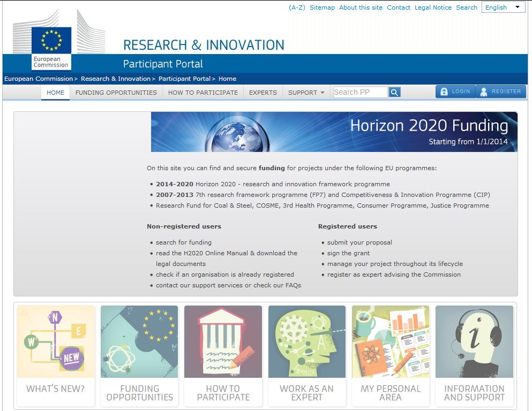The width and height of the screenshot is (532, 411).
Task: Open the About this site link
Action: (361, 7)
